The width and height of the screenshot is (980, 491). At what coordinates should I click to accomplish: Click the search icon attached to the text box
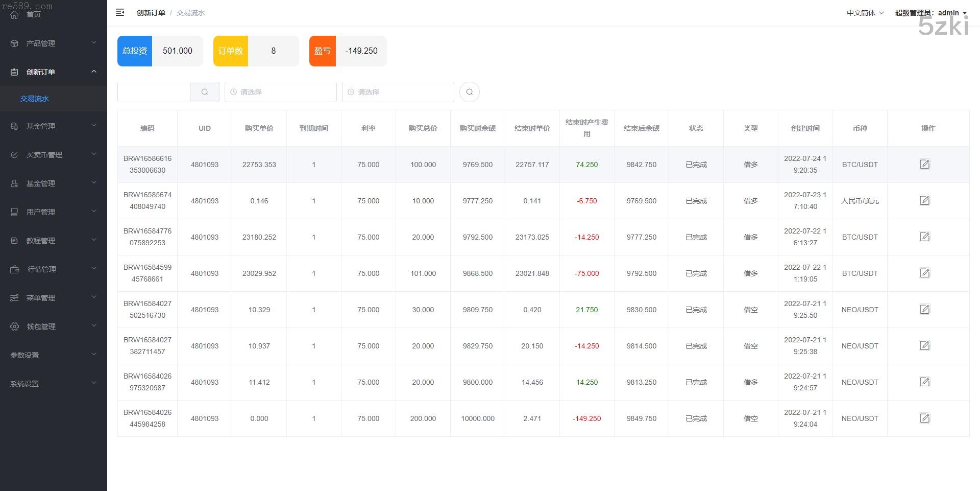(x=205, y=92)
